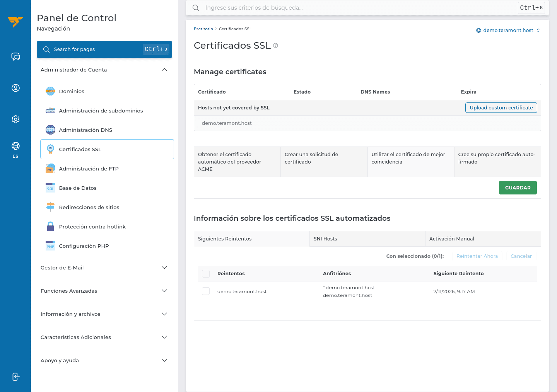
Task: Open Administración DNS page
Action: tap(107, 130)
